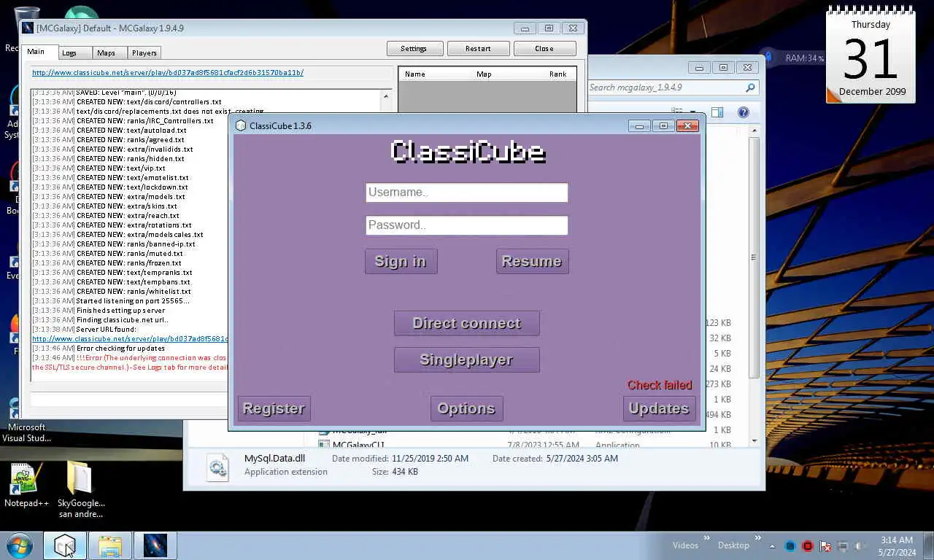934x560 pixels.
Task: Minimize the ClassiCube launcher window
Action: point(639,126)
